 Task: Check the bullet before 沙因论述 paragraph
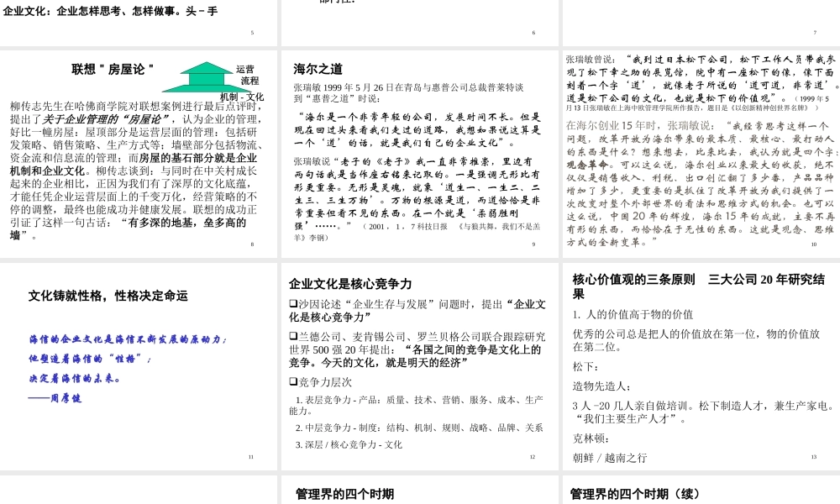coord(293,303)
